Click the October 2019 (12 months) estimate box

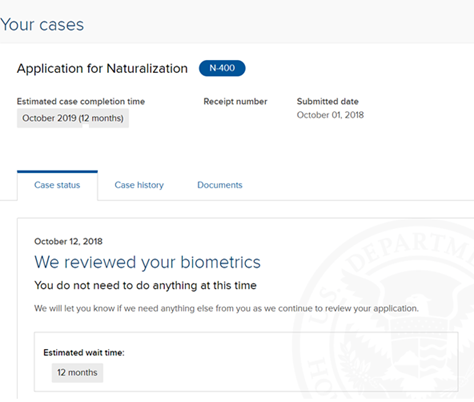tap(73, 118)
